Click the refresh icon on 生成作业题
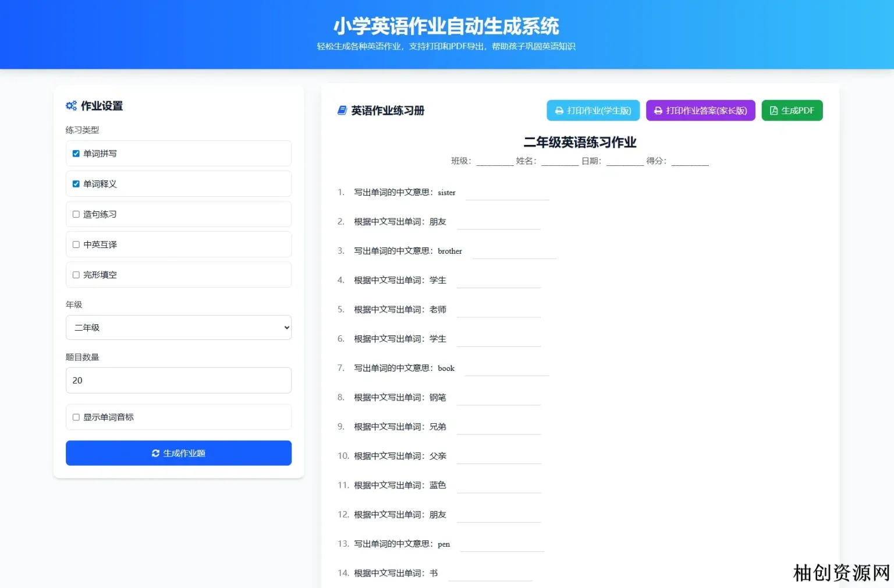Viewport: 894px width, 588px height. point(155,454)
